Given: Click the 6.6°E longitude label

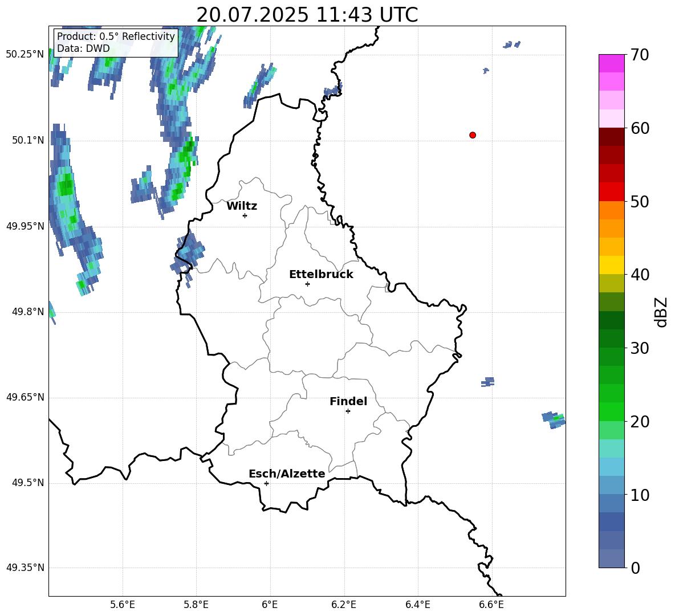Looking at the screenshot, I should pyautogui.click(x=491, y=605).
